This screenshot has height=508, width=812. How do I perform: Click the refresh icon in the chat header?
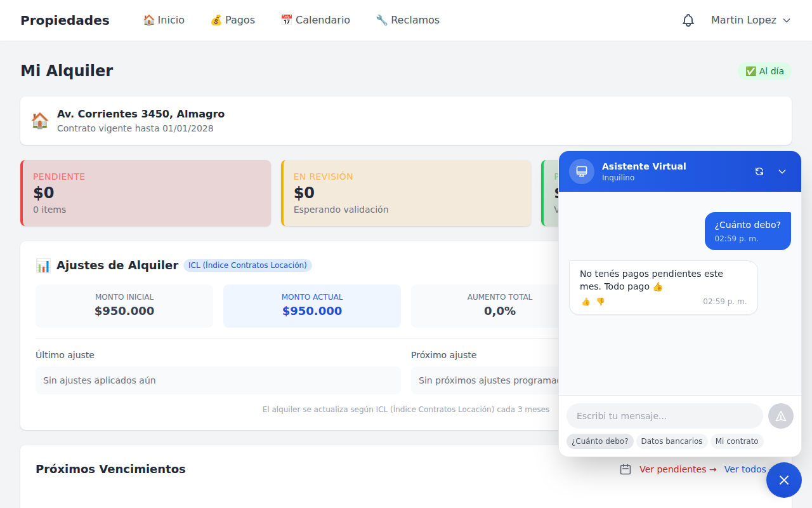click(x=759, y=171)
